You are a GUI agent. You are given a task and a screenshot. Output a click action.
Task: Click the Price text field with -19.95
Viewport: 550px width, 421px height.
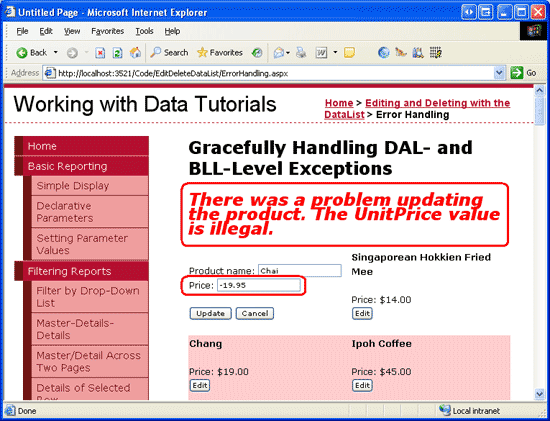coord(259,285)
